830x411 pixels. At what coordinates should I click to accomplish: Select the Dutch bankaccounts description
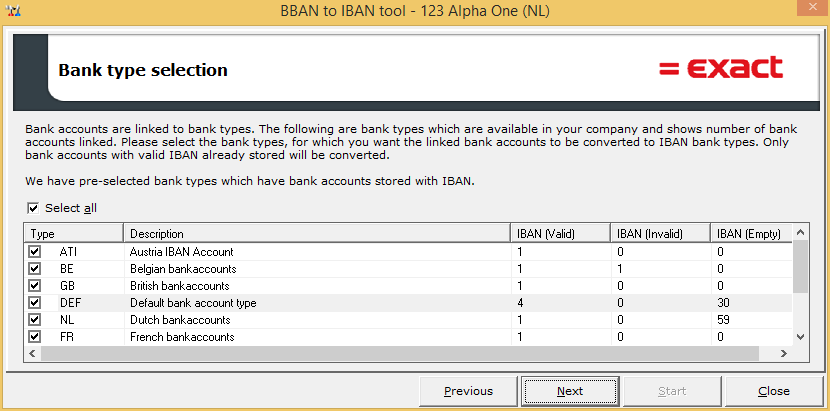(x=180, y=320)
